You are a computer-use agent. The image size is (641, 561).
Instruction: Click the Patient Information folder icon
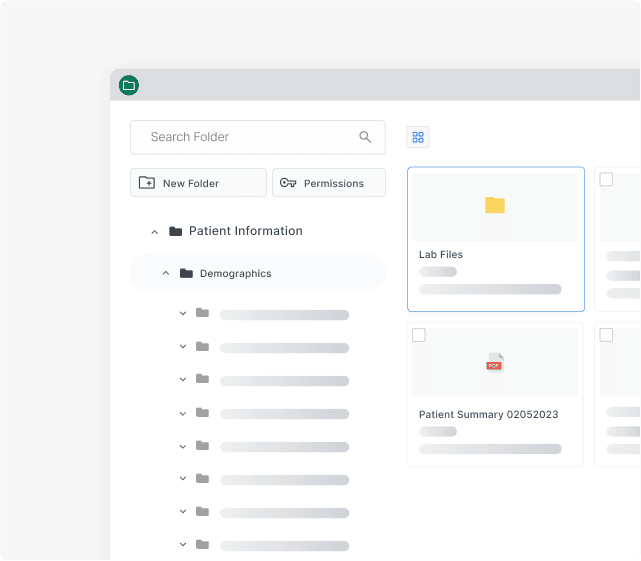click(x=176, y=231)
